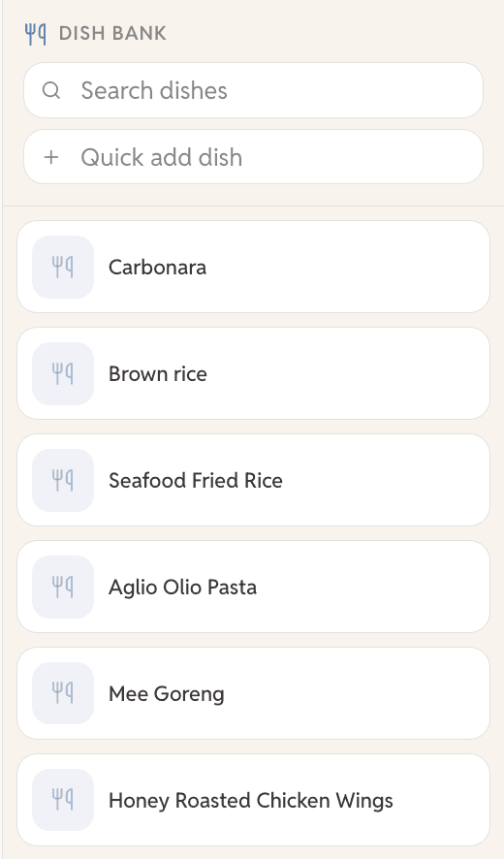Choose the Aglio Olio Pasta card
The image size is (504, 859).
click(x=254, y=588)
